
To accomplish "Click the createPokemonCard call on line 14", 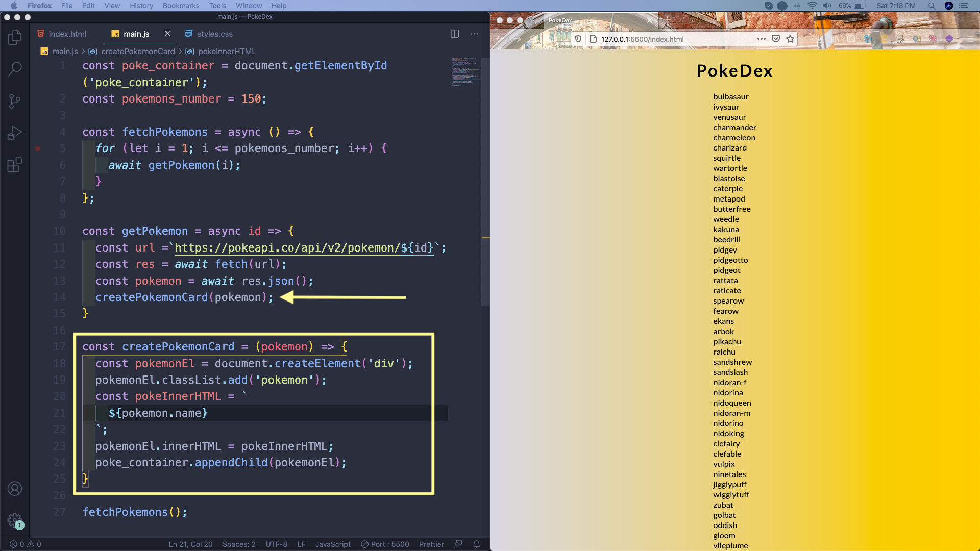I will click(x=152, y=297).
